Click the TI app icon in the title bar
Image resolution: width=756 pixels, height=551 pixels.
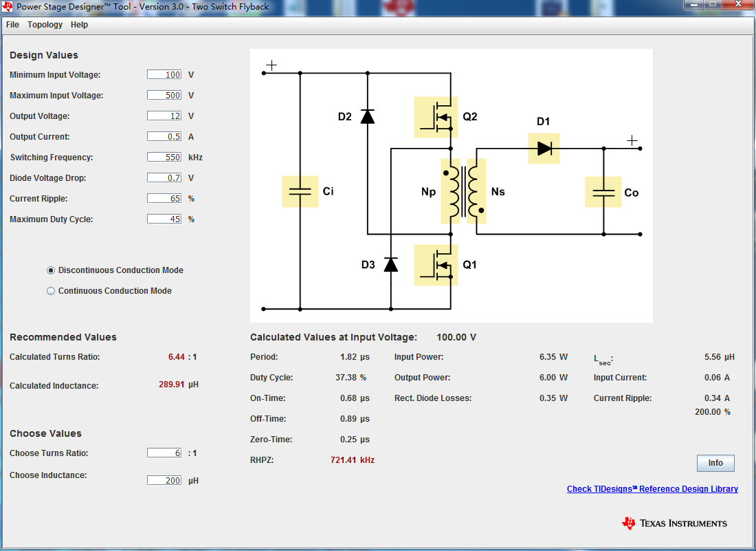coord(8,7)
